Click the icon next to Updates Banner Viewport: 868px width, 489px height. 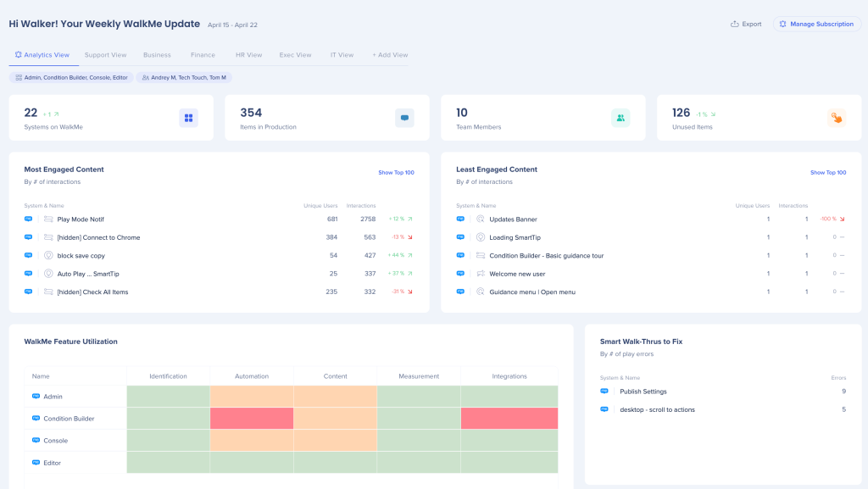click(x=481, y=219)
